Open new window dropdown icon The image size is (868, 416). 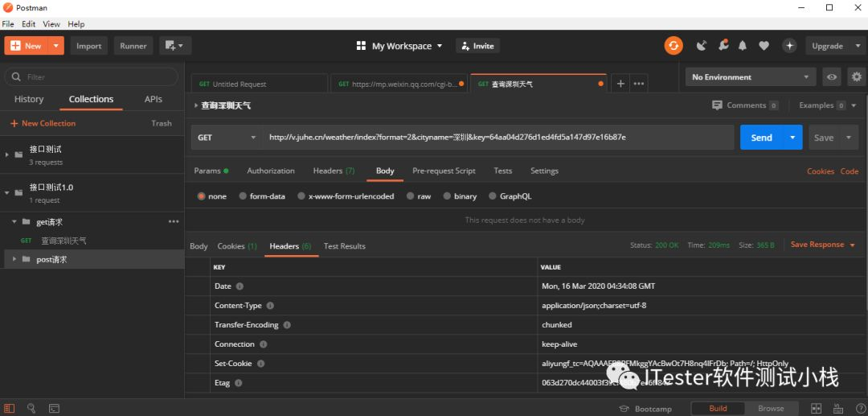(x=175, y=45)
